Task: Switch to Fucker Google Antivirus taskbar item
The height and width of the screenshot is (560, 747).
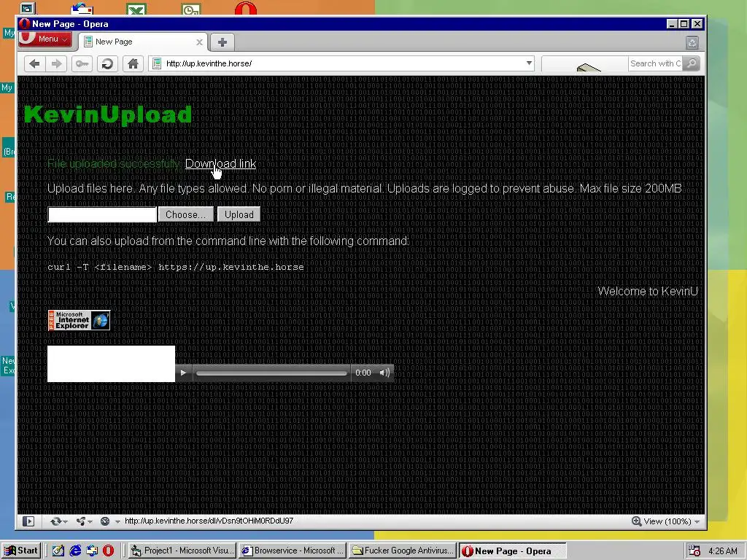Action: point(403,551)
